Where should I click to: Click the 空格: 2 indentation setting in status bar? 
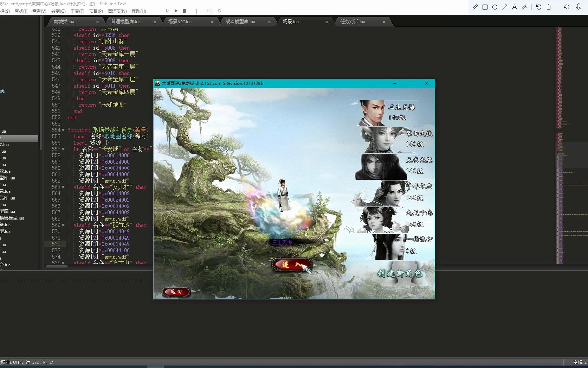(x=580, y=362)
